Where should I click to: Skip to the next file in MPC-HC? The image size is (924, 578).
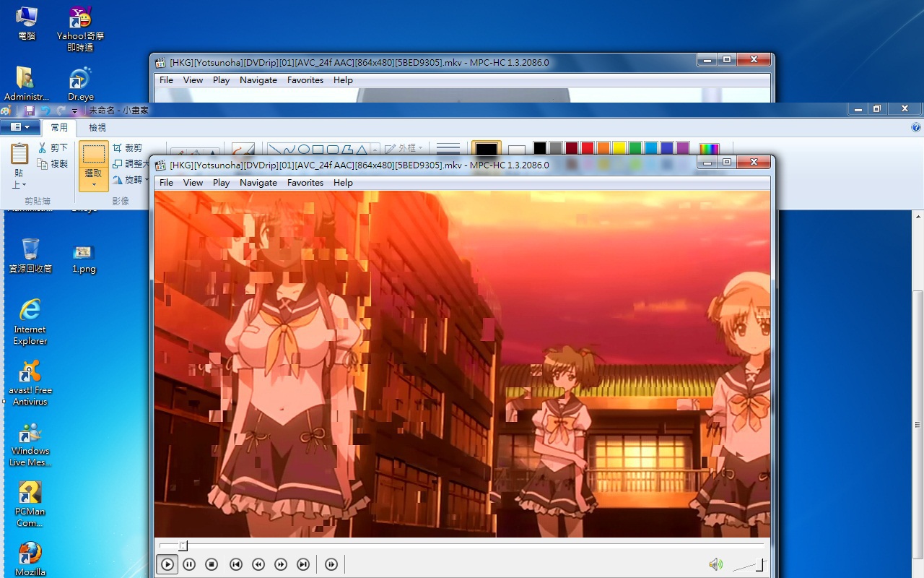(x=303, y=564)
